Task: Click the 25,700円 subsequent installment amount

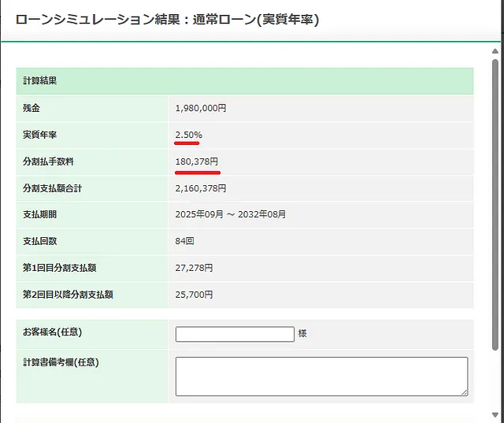Action: click(x=194, y=295)
